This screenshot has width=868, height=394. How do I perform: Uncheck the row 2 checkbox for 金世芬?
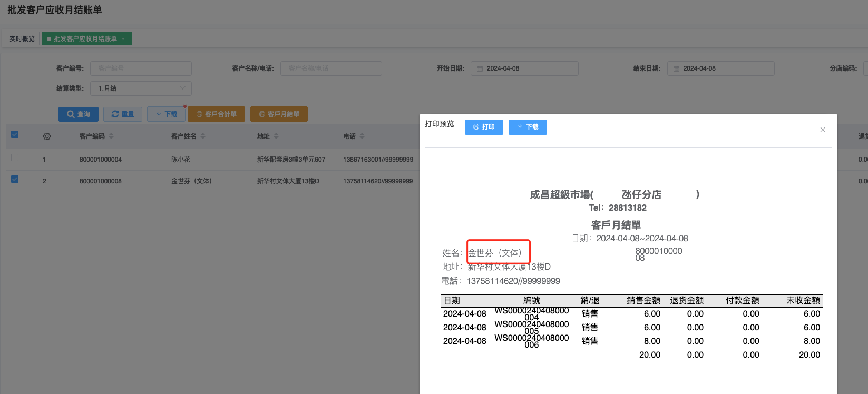pos(15,179)
